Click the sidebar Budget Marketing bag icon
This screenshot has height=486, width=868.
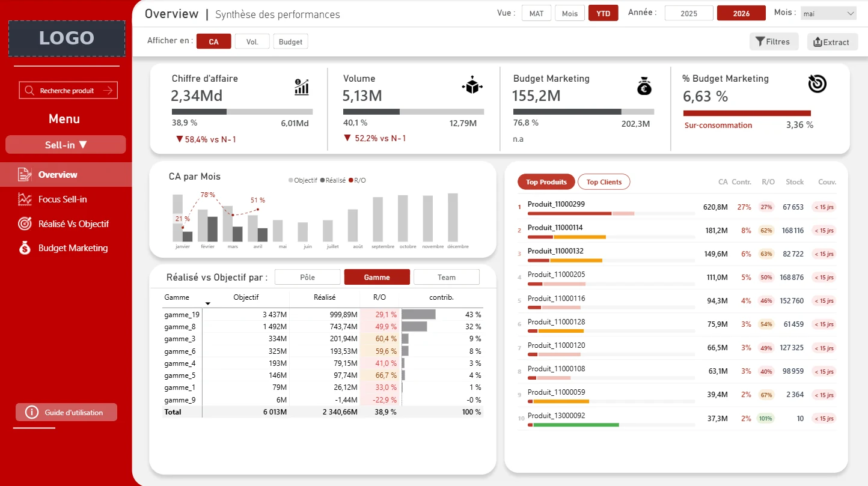[25, 248]
